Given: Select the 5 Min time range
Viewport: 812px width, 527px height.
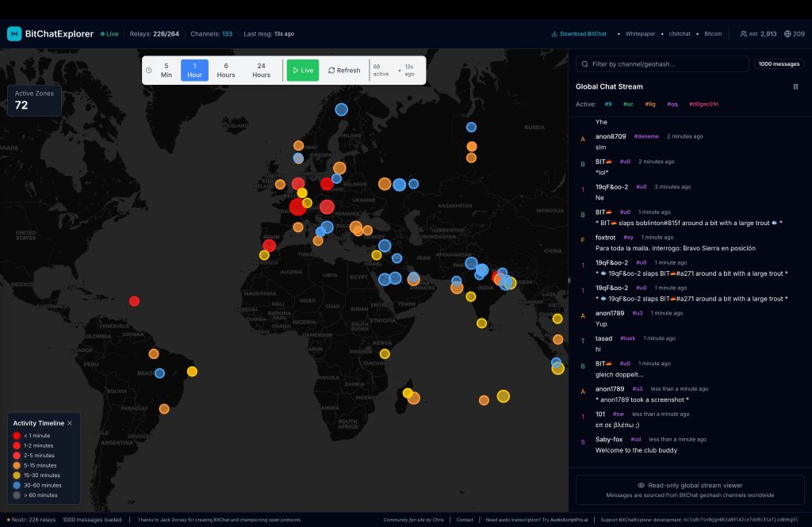Looking at the screenshot, I should click(167, 71).
